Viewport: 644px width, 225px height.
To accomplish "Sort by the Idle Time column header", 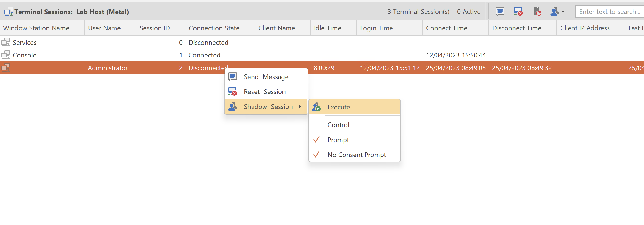I will point(328,28).
